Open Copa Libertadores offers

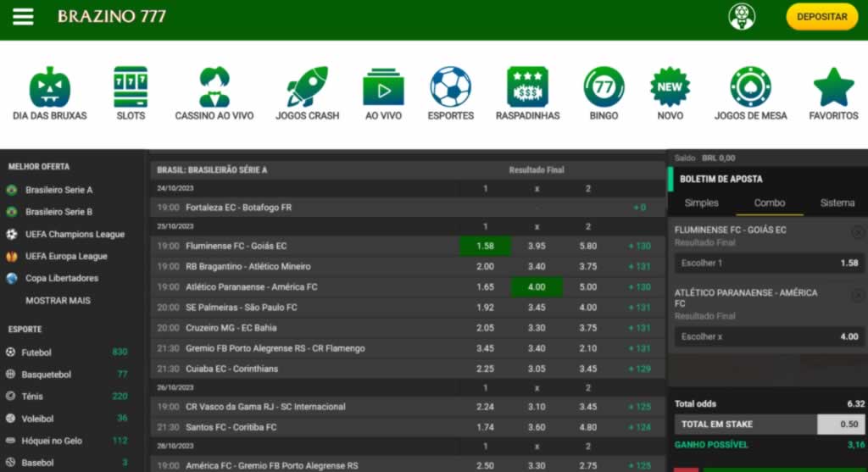coord(62,278)
